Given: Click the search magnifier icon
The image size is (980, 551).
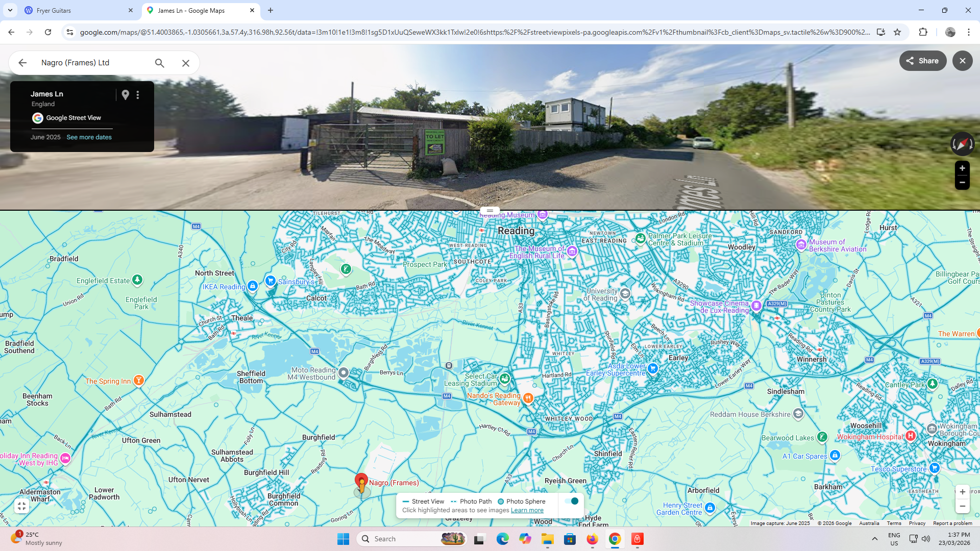Looking at the screenshot, I should point(160,63).
